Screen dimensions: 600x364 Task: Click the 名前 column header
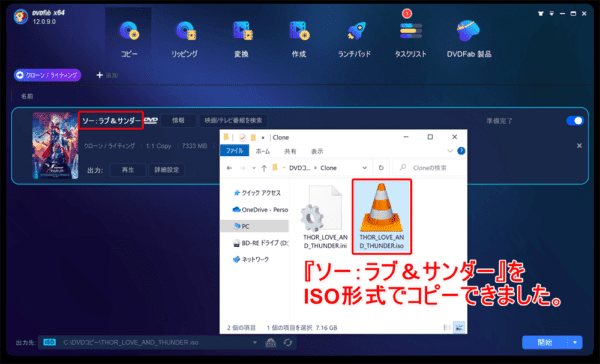(27, 96)
